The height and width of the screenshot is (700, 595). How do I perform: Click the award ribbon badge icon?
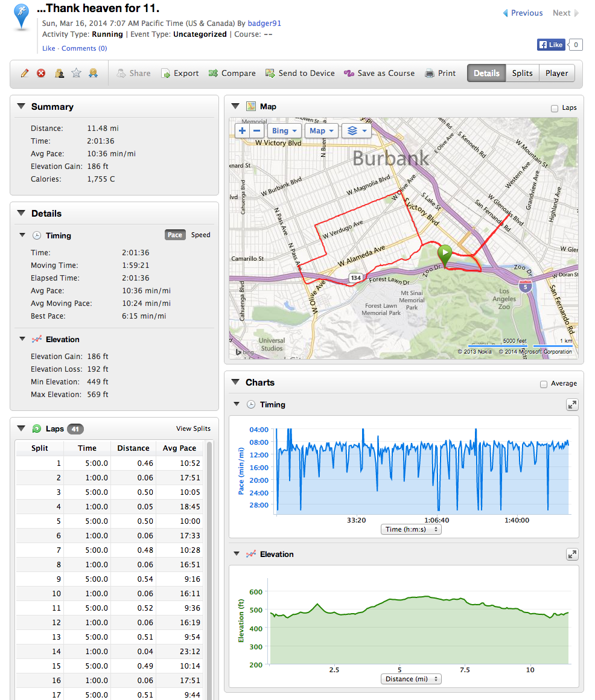tap(93, 73)
